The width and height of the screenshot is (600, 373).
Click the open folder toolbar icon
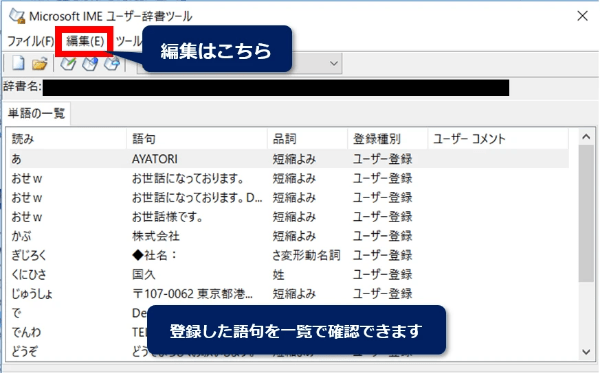pyautogui.click(x=39, y=64)
